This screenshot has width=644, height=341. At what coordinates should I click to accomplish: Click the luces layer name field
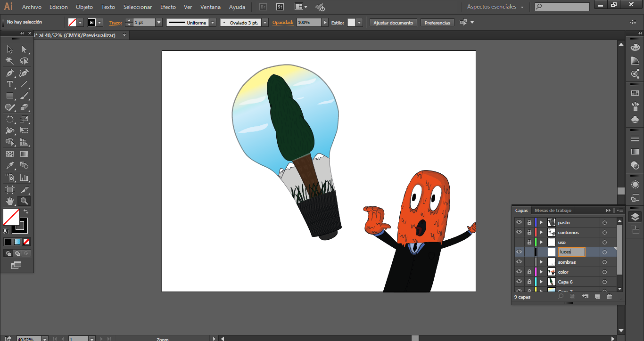tap(571, 252)
